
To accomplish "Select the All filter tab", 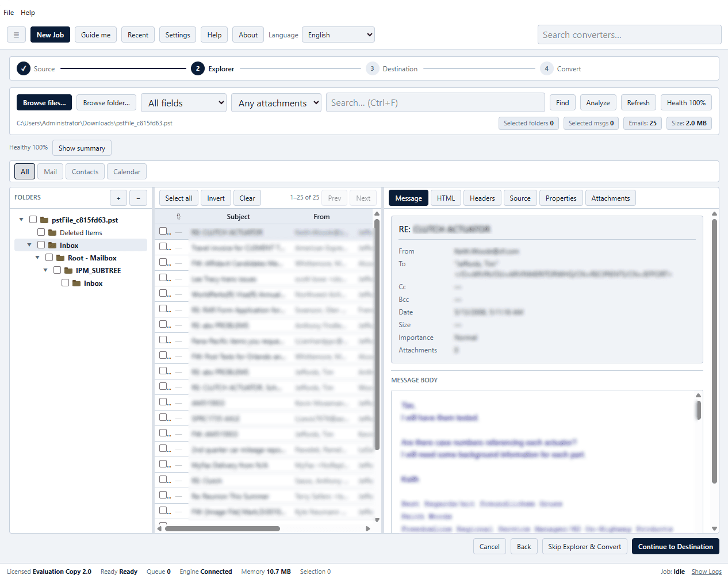I will click(x=25, y=171).
